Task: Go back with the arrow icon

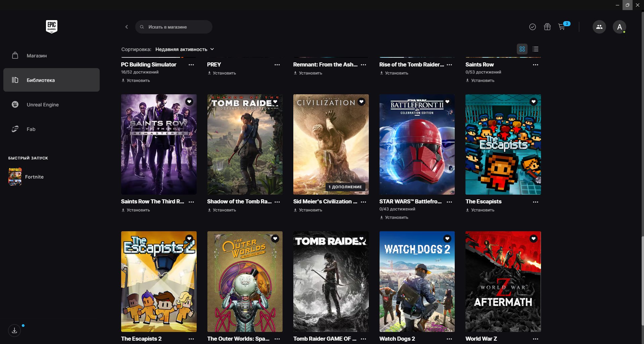Action: 127,27
